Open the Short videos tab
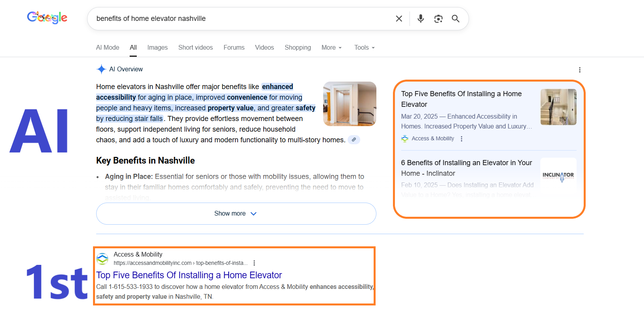The height and width of the screenshot is (309, 644). 195,47
